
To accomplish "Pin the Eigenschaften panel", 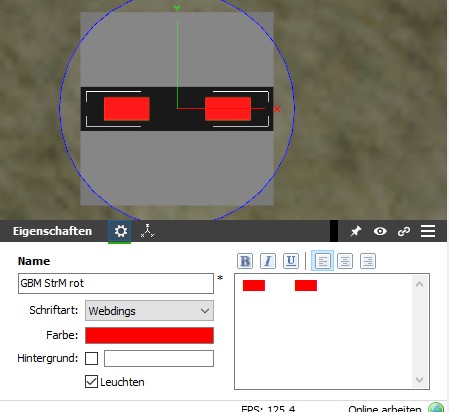I will tap(356, 231).
